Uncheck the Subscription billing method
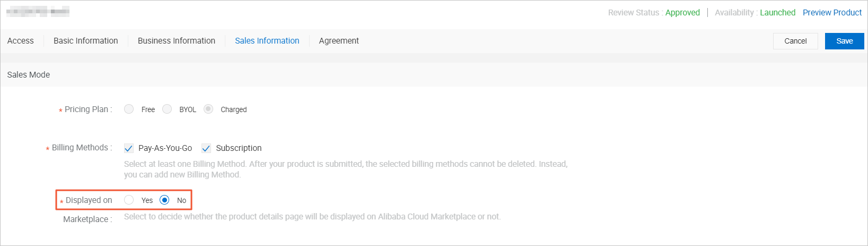This screenshot has width=868, height=246. pos(206,148)
